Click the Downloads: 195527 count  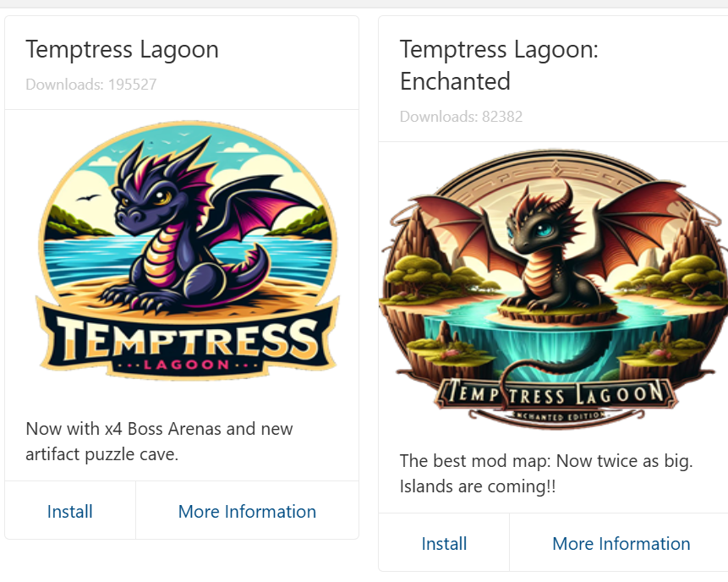click(x=91, y=85)
